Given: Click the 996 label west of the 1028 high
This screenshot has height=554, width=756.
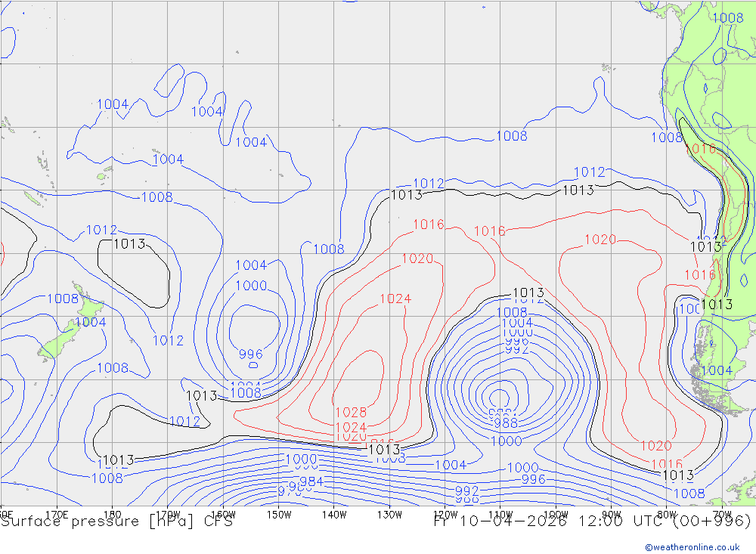Looking at the screenshot, I should (x=251, y=354).
